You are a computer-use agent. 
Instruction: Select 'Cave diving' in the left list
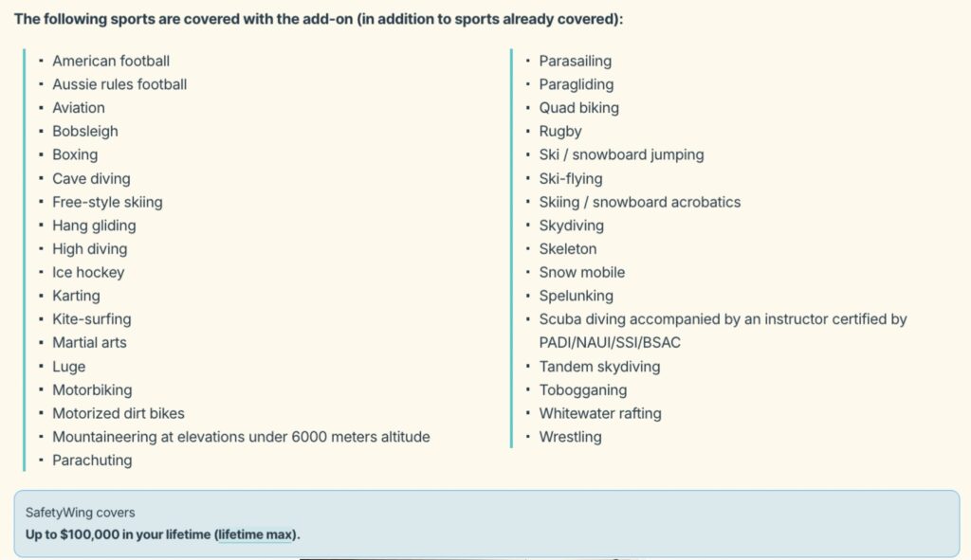[91, 179]
